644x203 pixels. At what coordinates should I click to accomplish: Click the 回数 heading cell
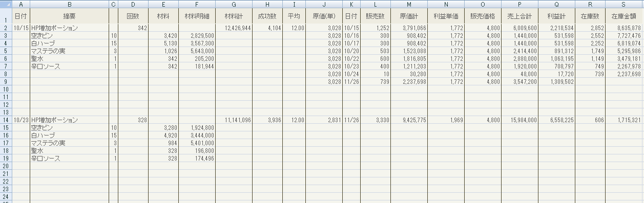click(133, 16)
